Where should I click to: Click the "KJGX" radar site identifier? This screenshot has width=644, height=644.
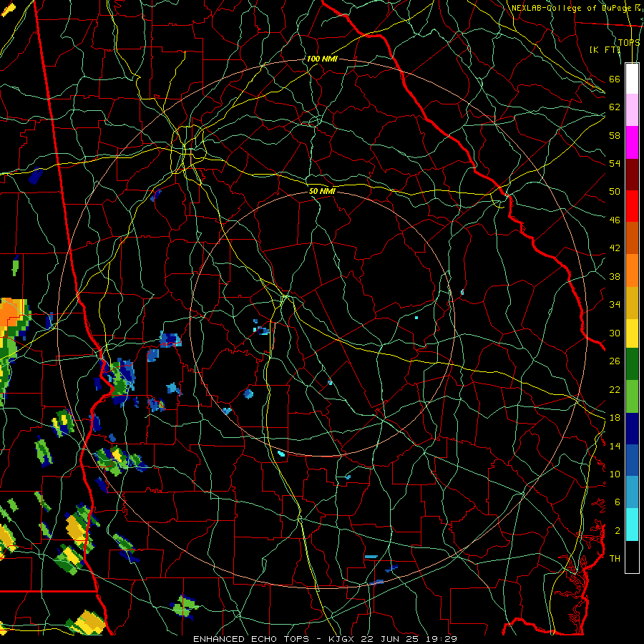pyautogui.click(x=343, y=639)
